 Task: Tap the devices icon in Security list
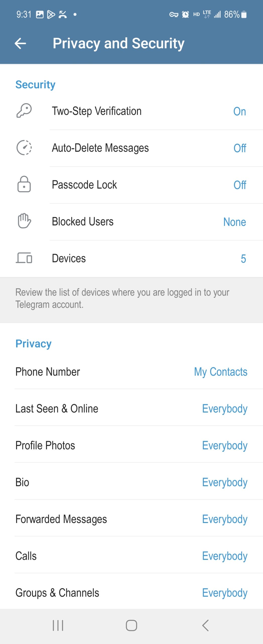24,258
